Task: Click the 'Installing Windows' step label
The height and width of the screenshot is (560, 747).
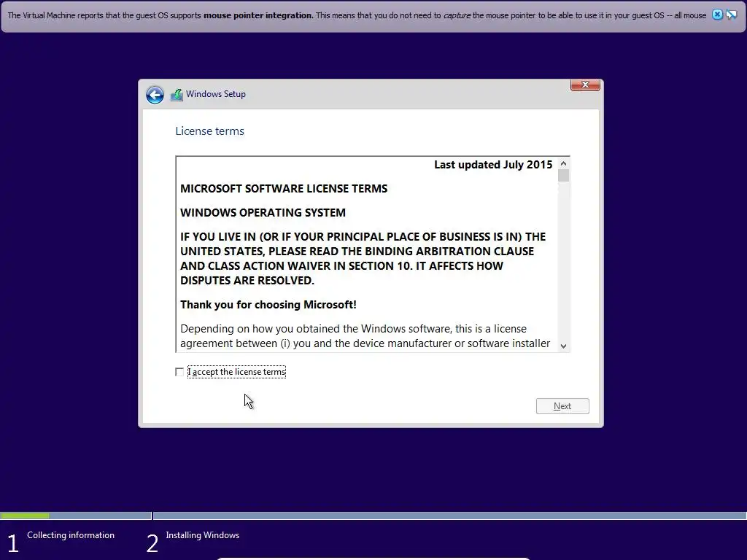Action: 203,535
